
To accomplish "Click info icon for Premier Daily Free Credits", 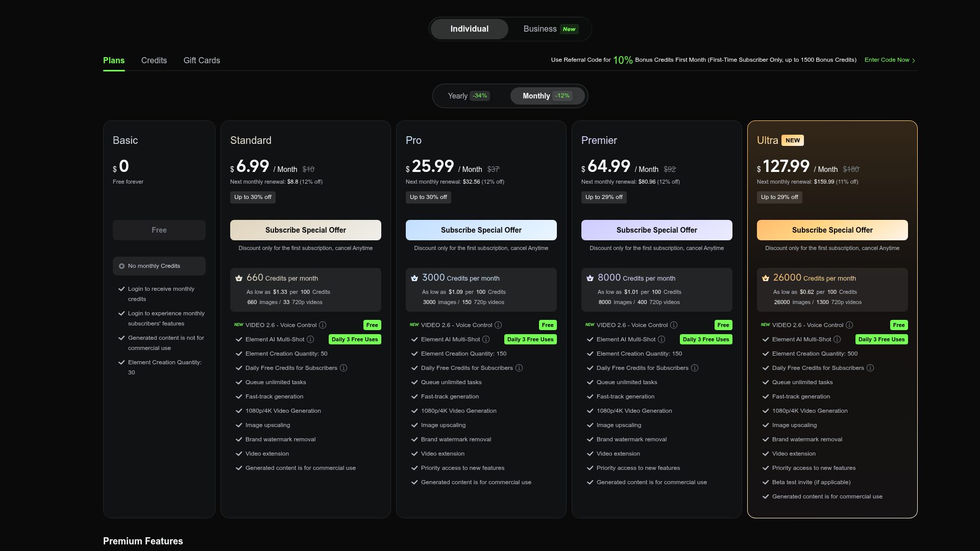I will (695, 368).
